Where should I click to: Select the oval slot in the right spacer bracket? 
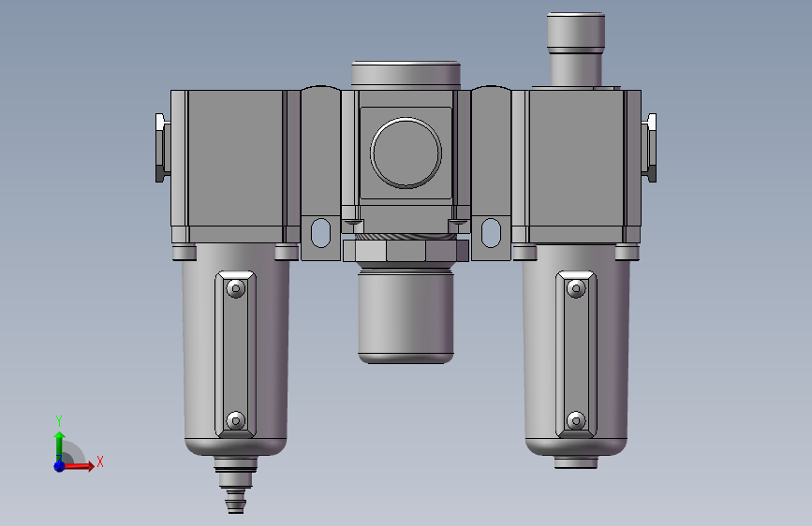pyautogui.click(x=491, y=233)
